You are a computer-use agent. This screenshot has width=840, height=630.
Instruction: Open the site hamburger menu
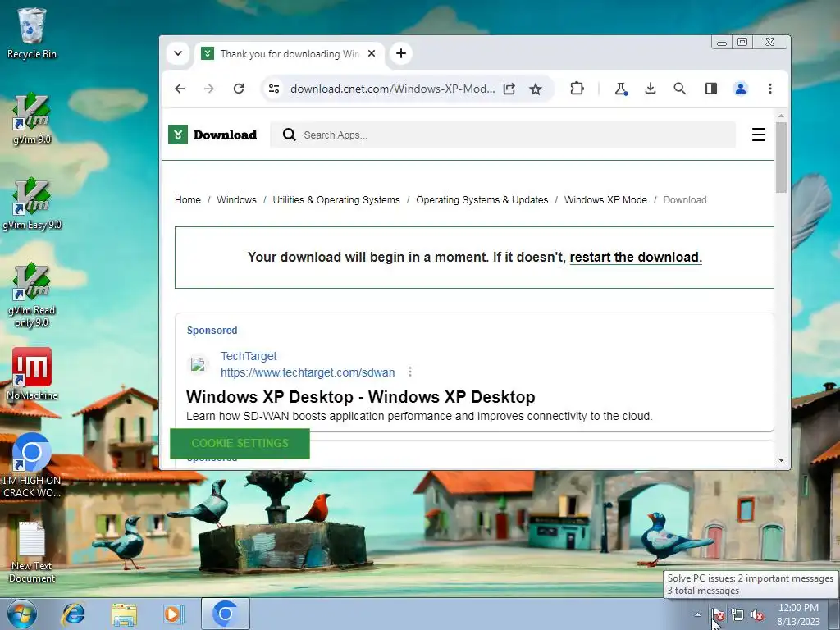759,135
